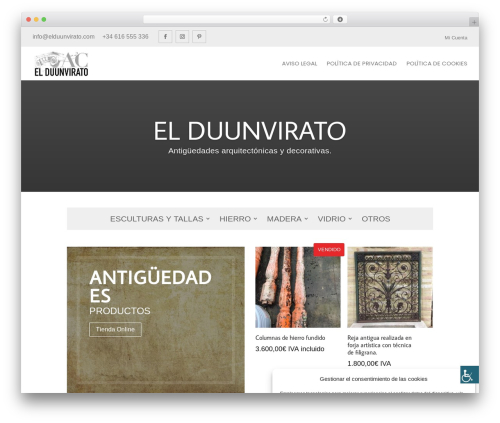
Task: Open Política de Privacidad page
Action: [362, 64]
